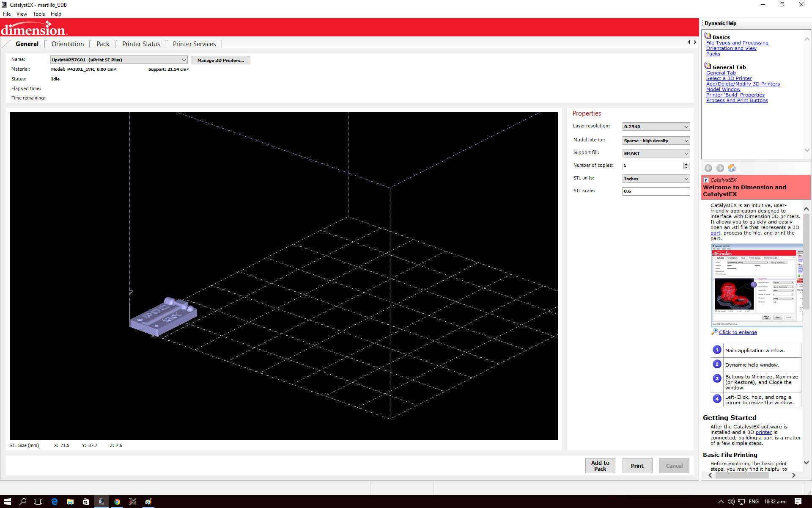812x508 pixels.
Task: Click the numbered circle 4 icon
Action: pos(717,399)
